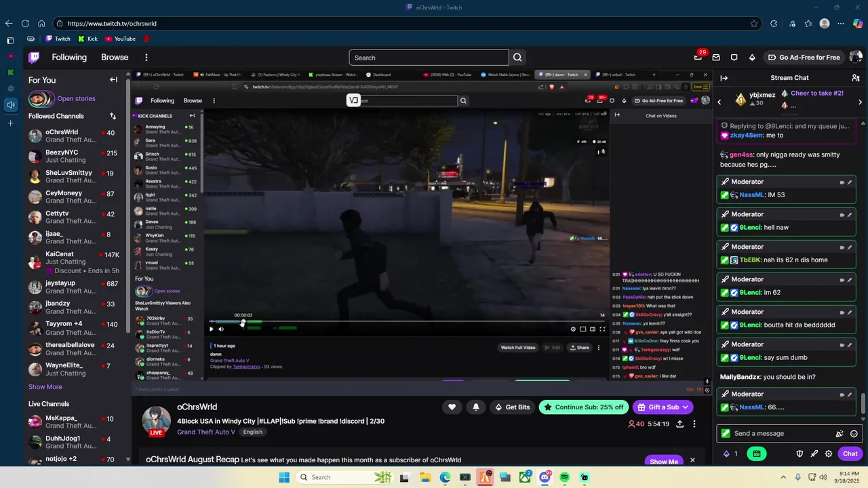
Task: Open Windows Start menu
Action: click(283, 477)
